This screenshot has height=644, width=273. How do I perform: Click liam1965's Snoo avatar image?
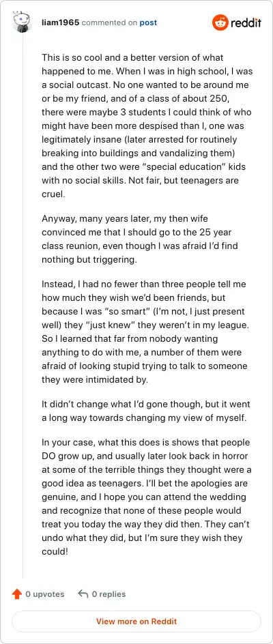[23, 23]
